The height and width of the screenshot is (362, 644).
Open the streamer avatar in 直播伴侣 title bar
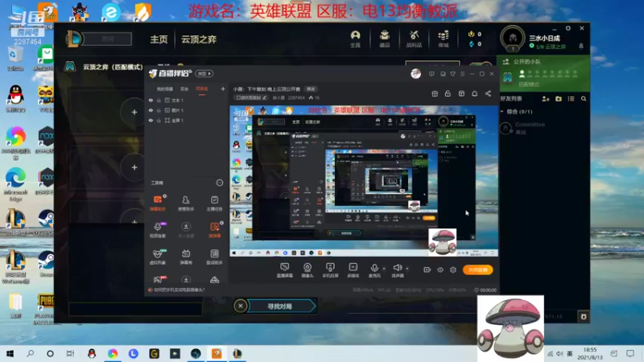click(x=415, y=73)
